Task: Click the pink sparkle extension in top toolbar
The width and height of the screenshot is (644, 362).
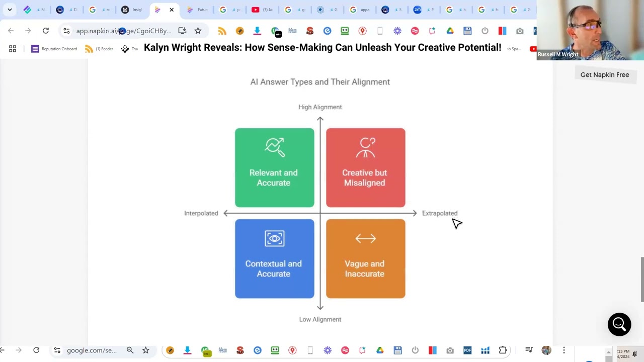Action: 432,31
